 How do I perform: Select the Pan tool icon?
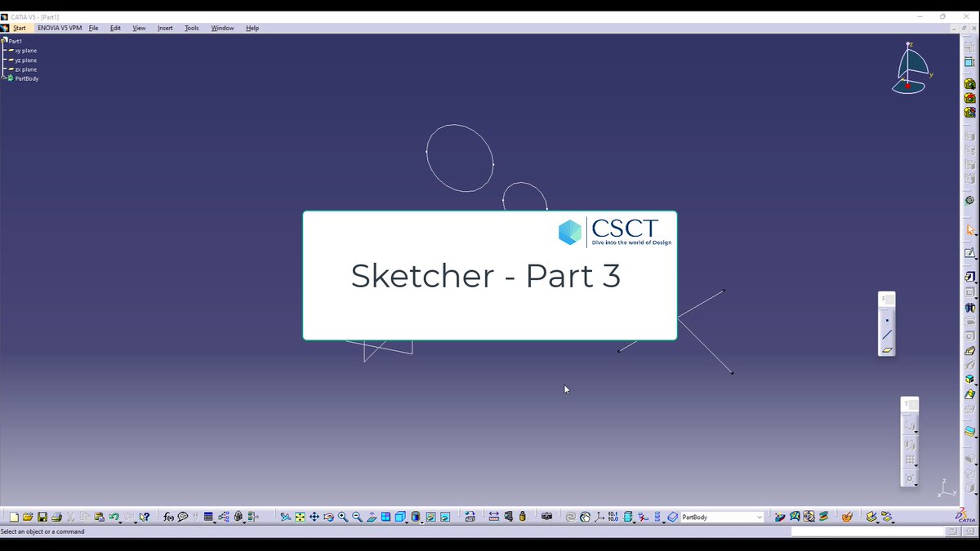pyautogui.click(x=314, y=517)
